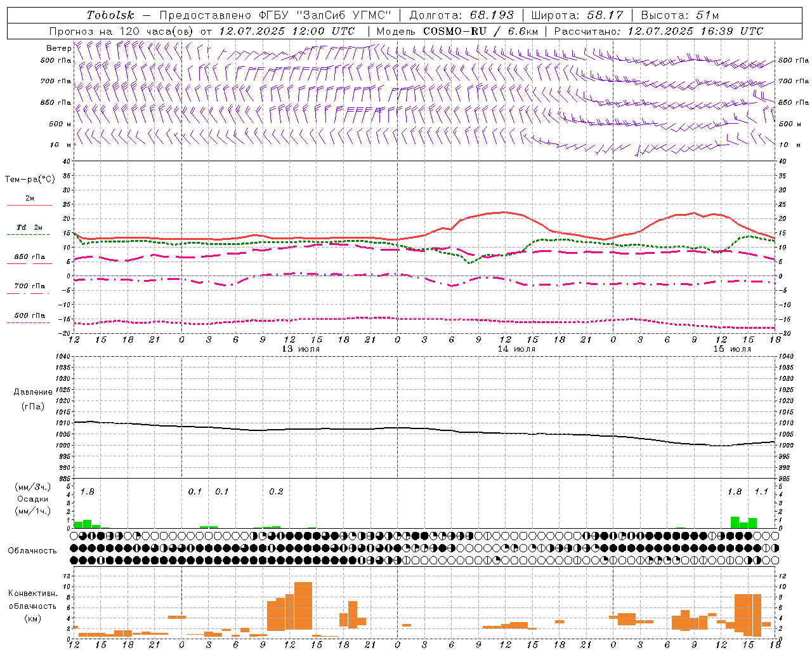The height and width of the screenshot is (650, 812).
Task: Click the 15 июля date label
Action: click(731, 349)
